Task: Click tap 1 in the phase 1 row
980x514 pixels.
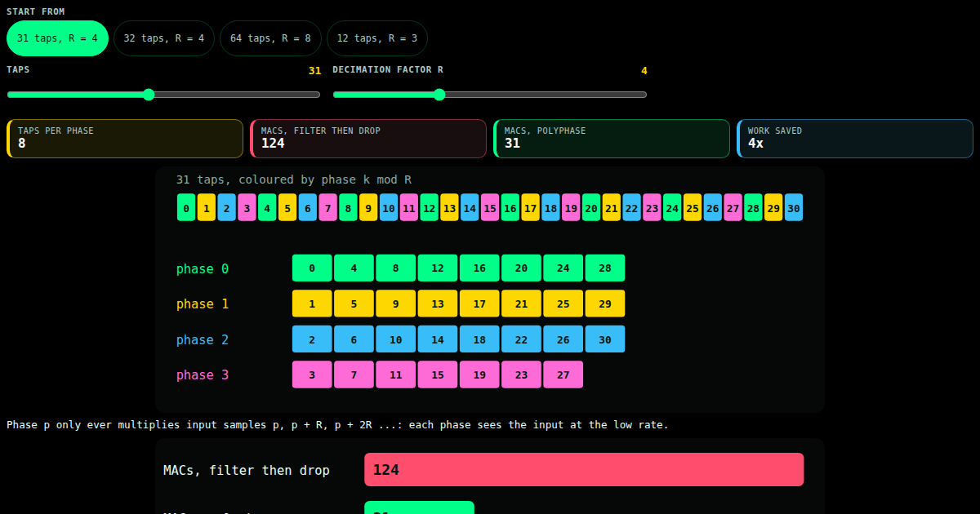Action: pos(312,304)
